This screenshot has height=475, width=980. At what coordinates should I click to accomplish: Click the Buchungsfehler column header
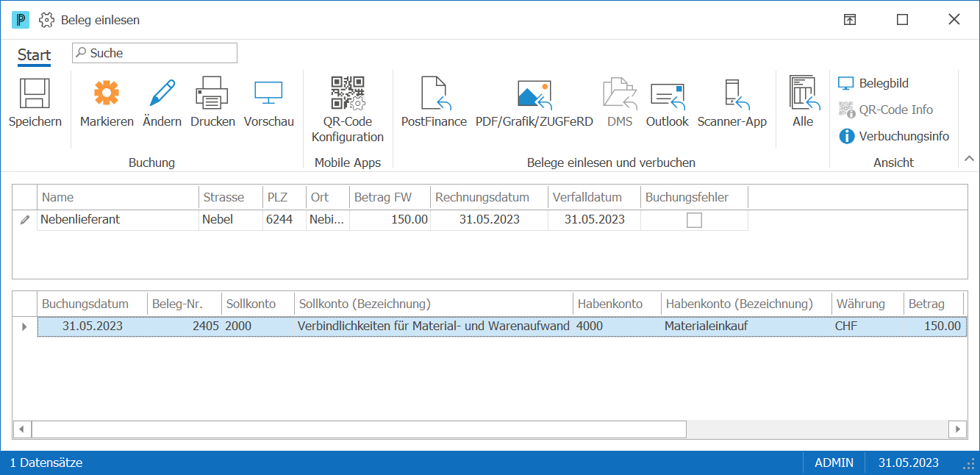[x=694, y=197]
